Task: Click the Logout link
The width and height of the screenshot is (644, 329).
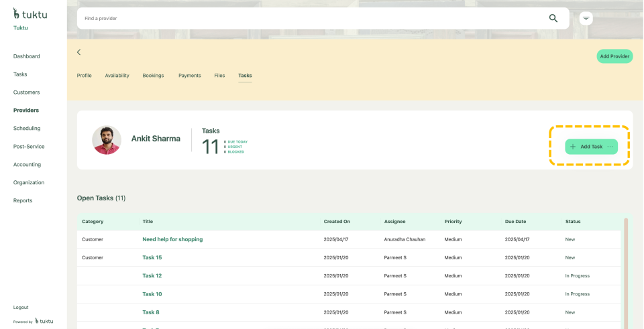Action: click(21, 307)
